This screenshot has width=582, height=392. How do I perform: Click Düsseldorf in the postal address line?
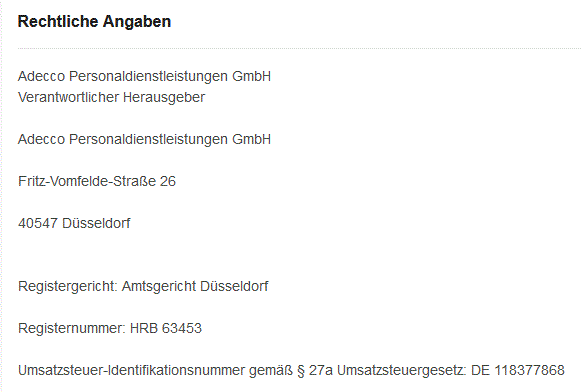pos(96,223)
